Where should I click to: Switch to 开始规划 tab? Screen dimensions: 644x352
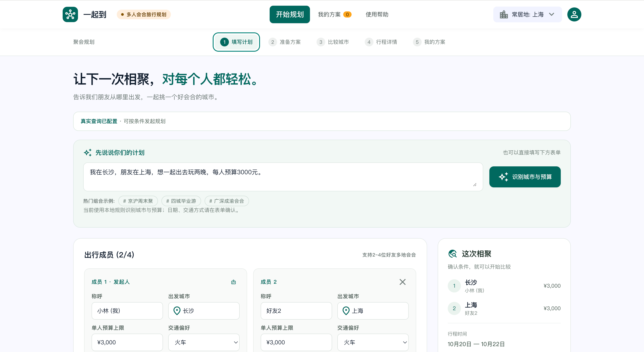point(290,14)
